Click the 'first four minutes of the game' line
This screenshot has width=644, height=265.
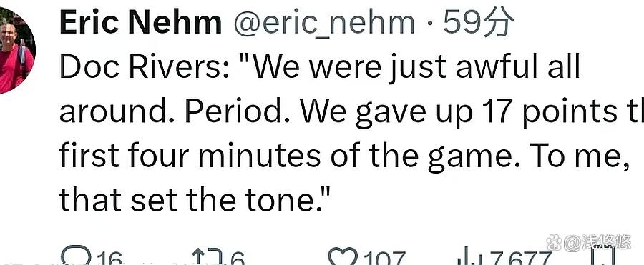point(345,156)
